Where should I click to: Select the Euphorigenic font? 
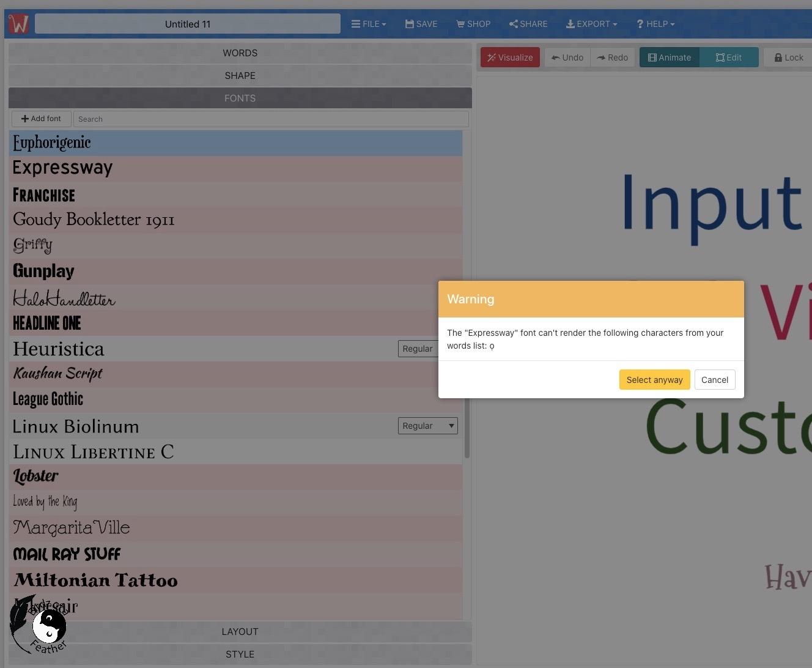(235, 143)
